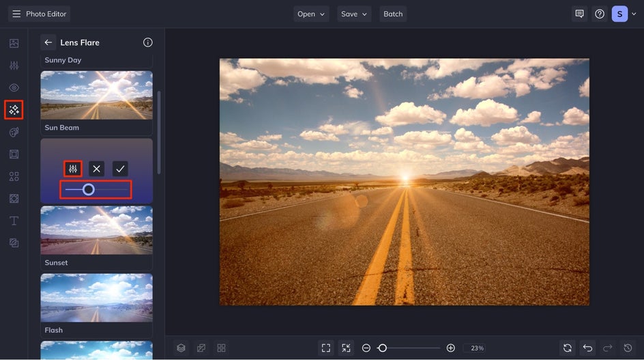Open the Image Manager sidebar panel
Image resolution: width=644 pixels, height=360 pixels.
[14, 43]
